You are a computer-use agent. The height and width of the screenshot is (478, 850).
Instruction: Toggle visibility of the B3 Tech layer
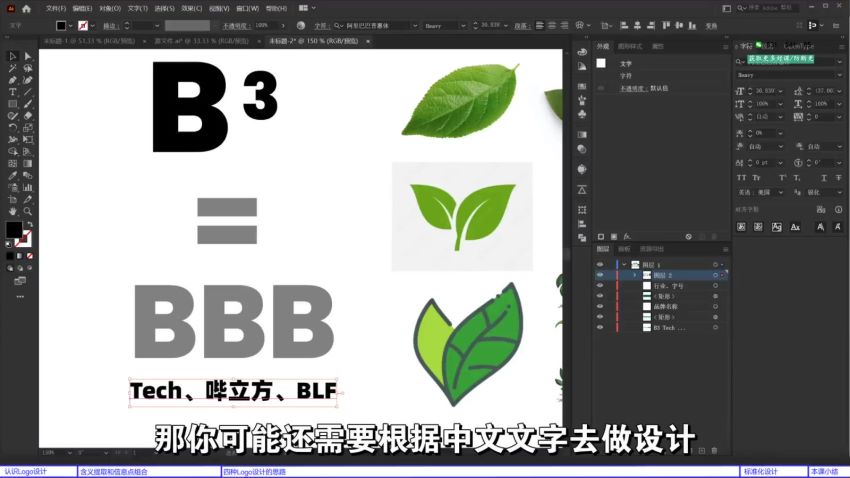(x=600, y=327)
